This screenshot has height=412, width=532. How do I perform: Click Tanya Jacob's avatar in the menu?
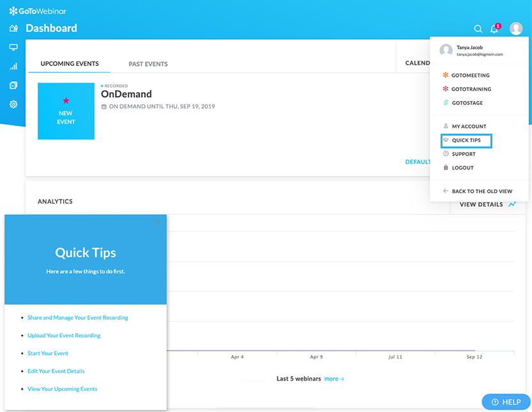[x=446, y=51]
